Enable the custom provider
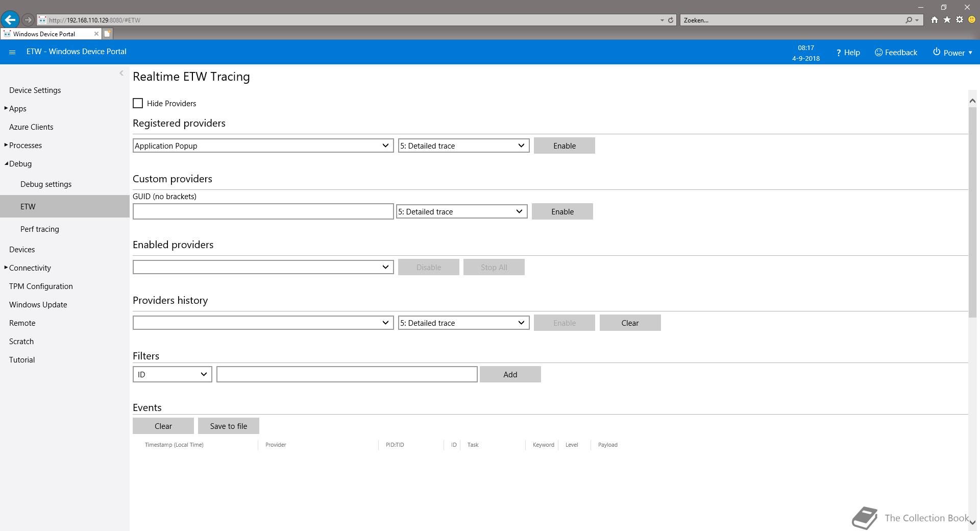 pos(562,211)
